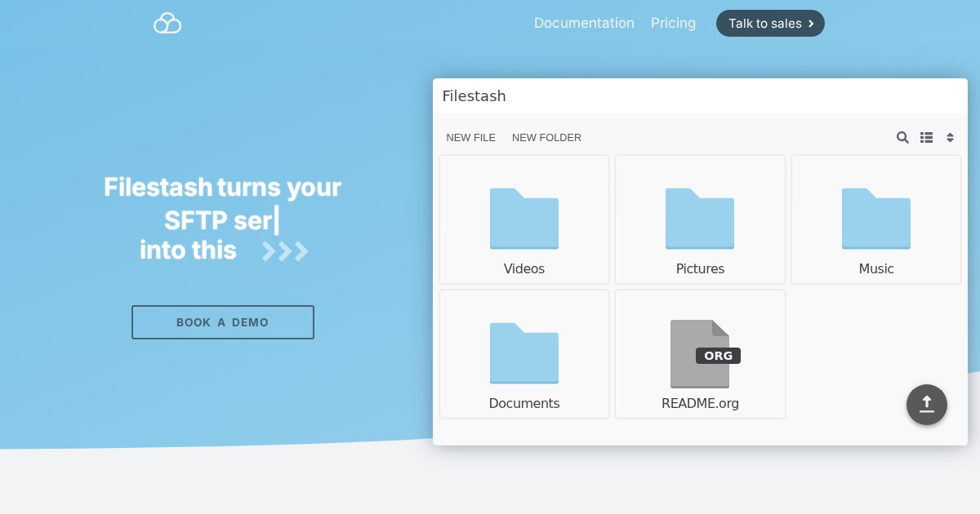Select the Videos folder label
980x514 pixels.
[x=524, y=268]
